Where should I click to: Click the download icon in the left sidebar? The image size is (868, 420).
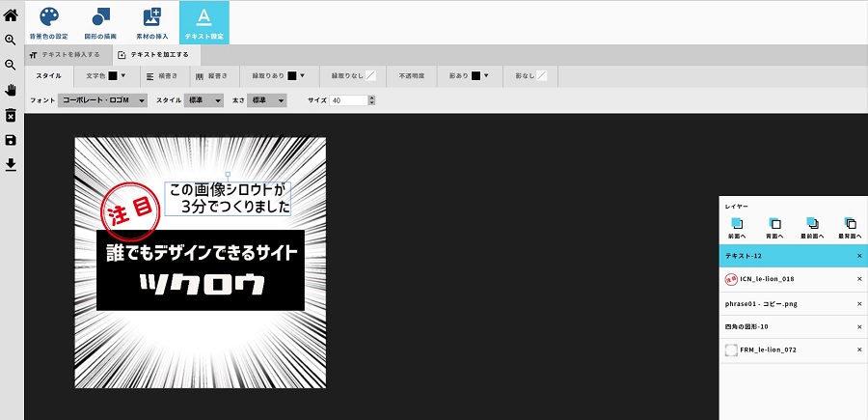(11, 164)
